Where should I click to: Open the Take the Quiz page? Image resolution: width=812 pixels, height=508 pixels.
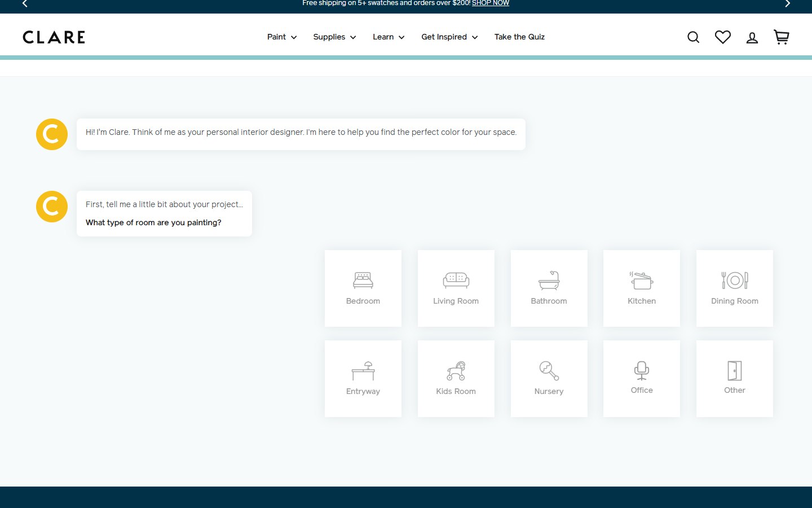coord(519,37)
